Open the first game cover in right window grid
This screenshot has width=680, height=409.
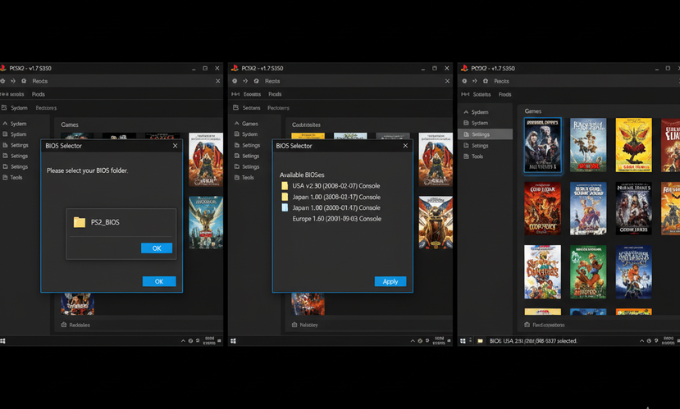542,146
